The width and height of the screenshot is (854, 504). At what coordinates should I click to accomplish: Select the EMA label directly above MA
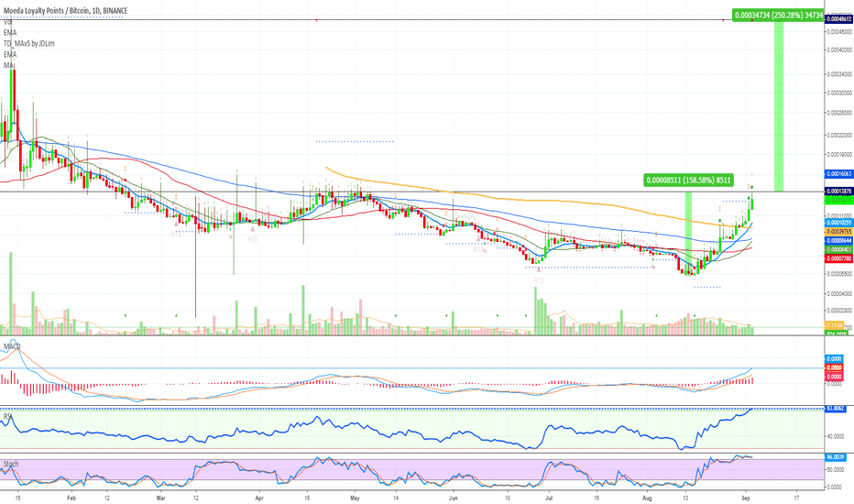[10, 54]
